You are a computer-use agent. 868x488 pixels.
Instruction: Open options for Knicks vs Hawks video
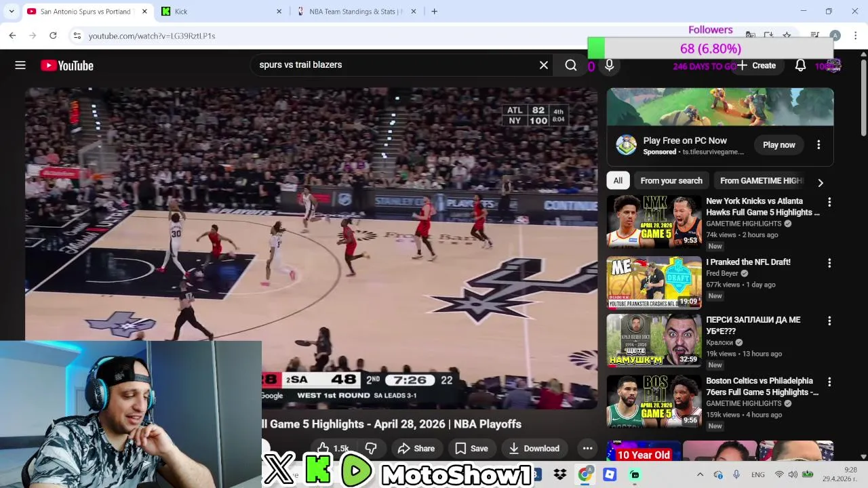point(829,202)
